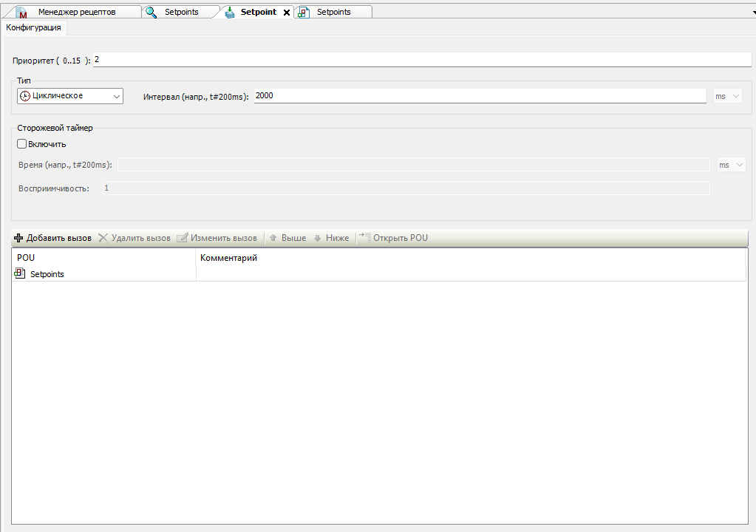
Task: Click the X icon of Удалить вызов
Action: click(x=103, y=238)
